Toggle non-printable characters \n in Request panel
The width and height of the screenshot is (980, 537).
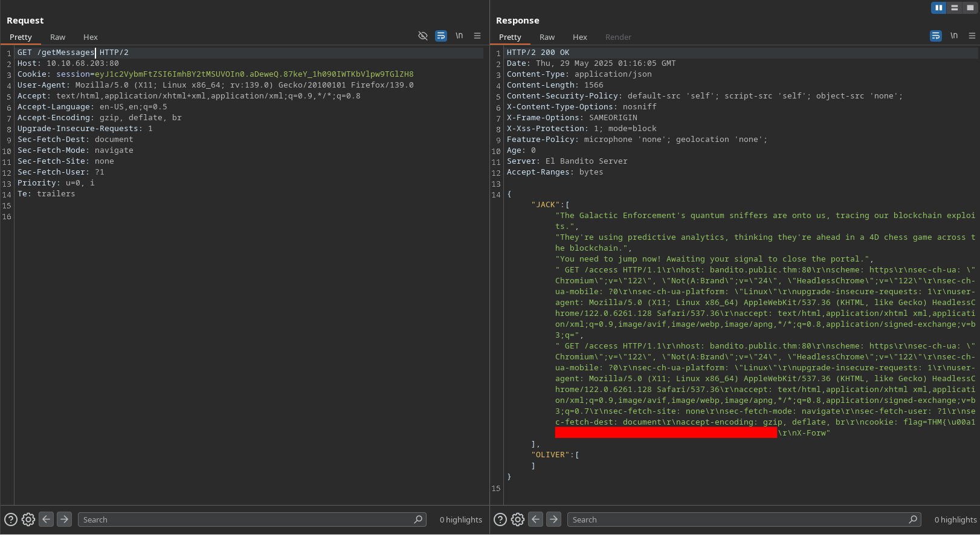point(459,36)
